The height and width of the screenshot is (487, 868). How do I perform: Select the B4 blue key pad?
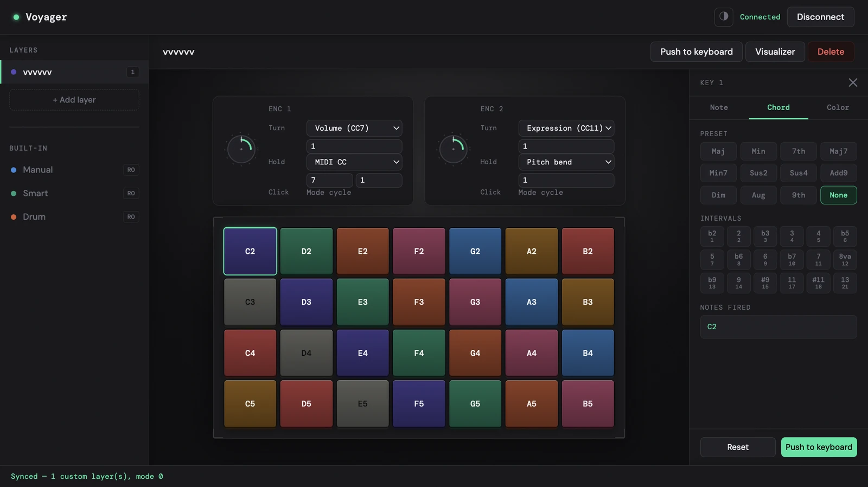pyautogui.click(x=588, y=353)
